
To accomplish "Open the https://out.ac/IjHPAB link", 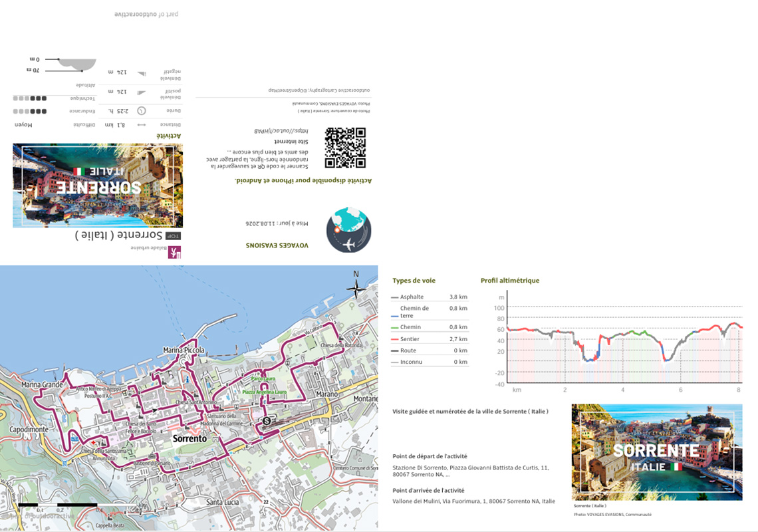I will 281,131.
